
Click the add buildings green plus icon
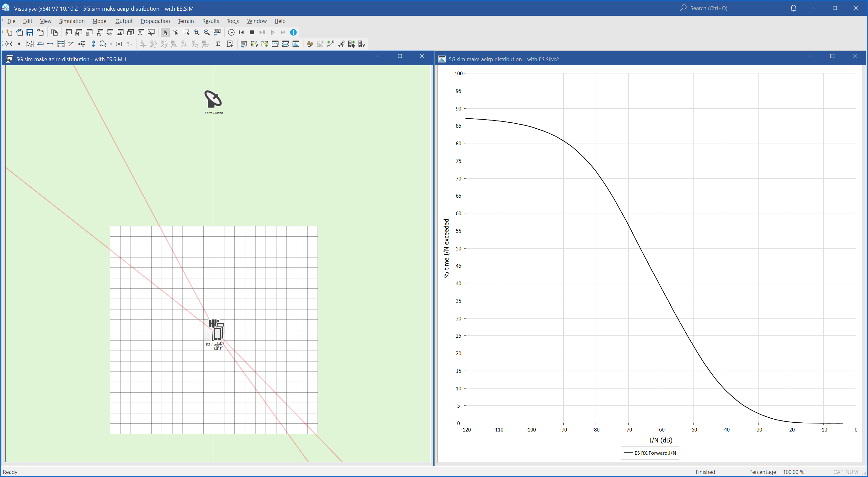tap(351, 44)
